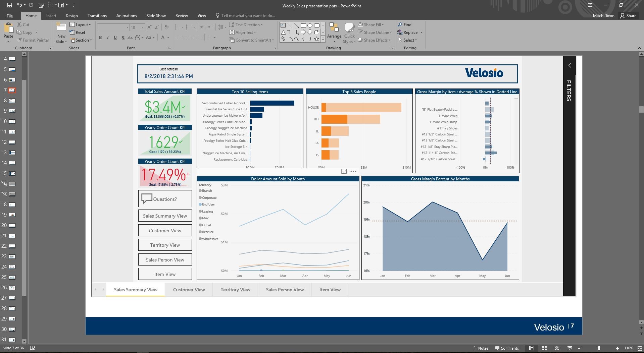Open the Layout dropdown
Image resolution: width=644 pixels, height=353 pixels.
click(80, 24)
